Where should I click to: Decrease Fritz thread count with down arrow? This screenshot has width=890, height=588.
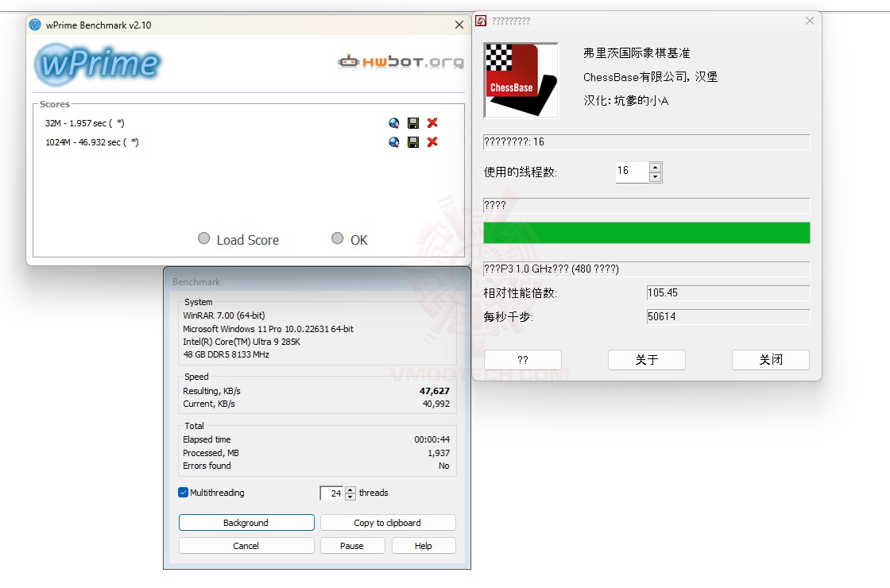[x=656, y=177]
